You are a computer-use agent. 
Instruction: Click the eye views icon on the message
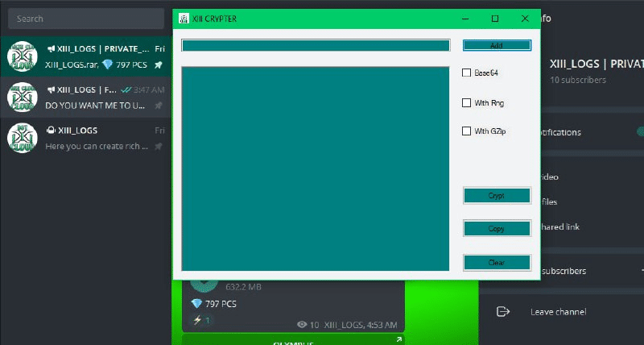coord(302,325)
